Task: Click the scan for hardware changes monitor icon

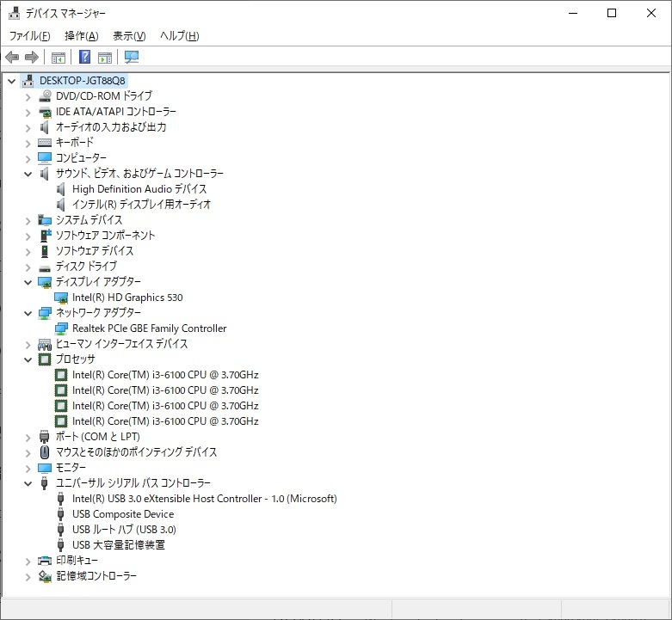Action: [132, 57]
